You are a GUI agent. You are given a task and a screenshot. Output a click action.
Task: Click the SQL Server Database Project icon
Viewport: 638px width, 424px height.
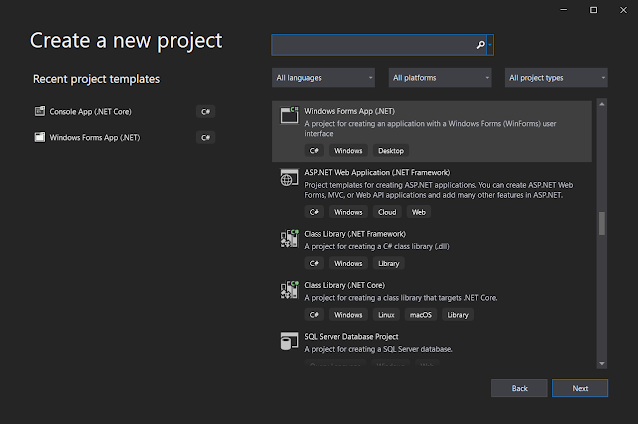pos(290,342)
